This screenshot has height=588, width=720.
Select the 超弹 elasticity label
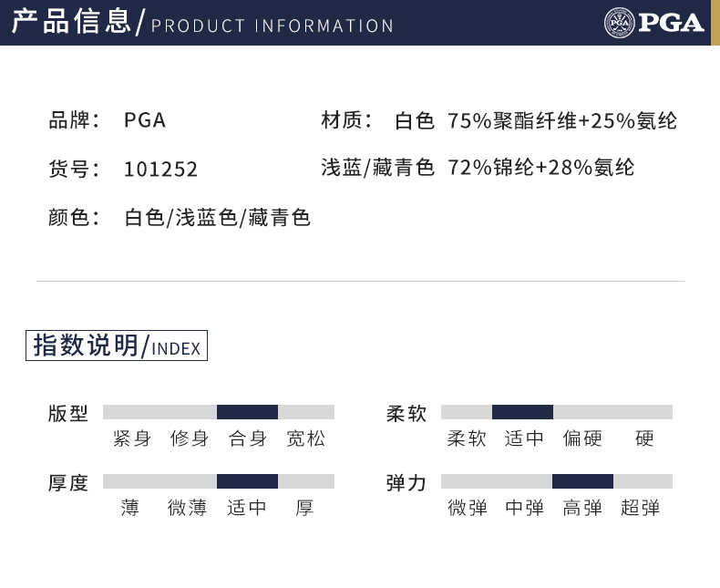click(x=640, y=508)
